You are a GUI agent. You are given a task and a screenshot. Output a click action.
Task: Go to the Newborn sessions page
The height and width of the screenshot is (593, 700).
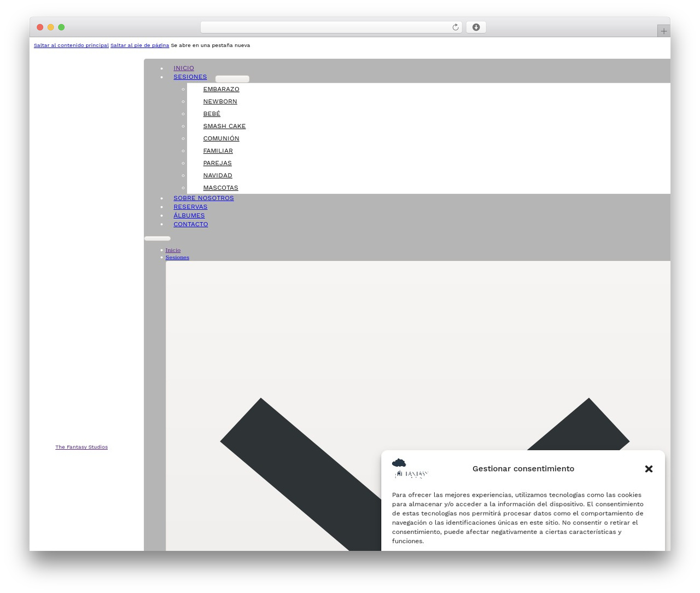click(x=220, y=101)
